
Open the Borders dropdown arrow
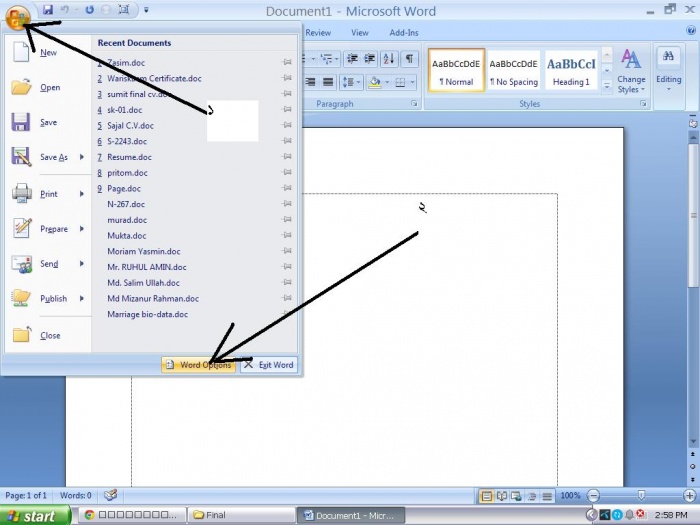coord(412,82)
